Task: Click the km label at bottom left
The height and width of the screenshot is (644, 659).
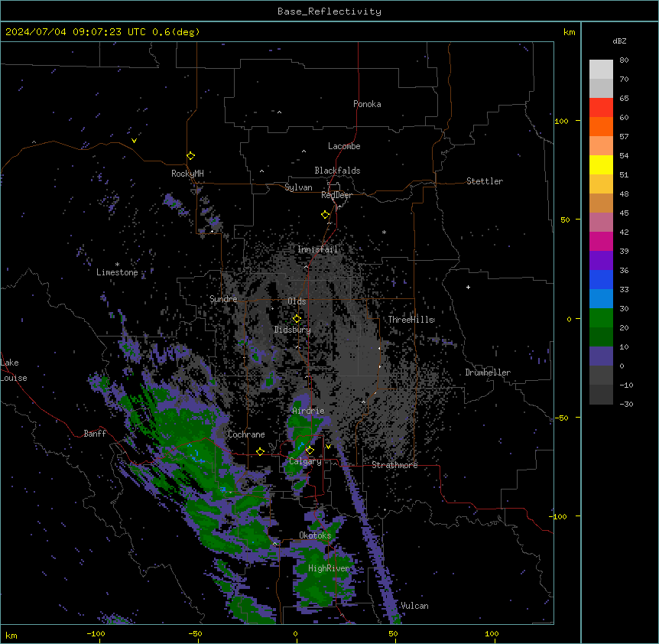Action: [11, 635]
